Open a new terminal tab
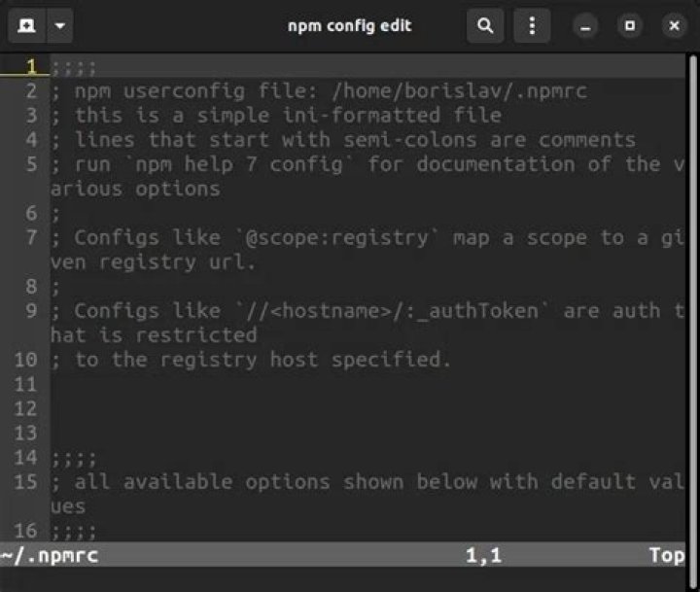Screen dimensions: 700x592 27,25
